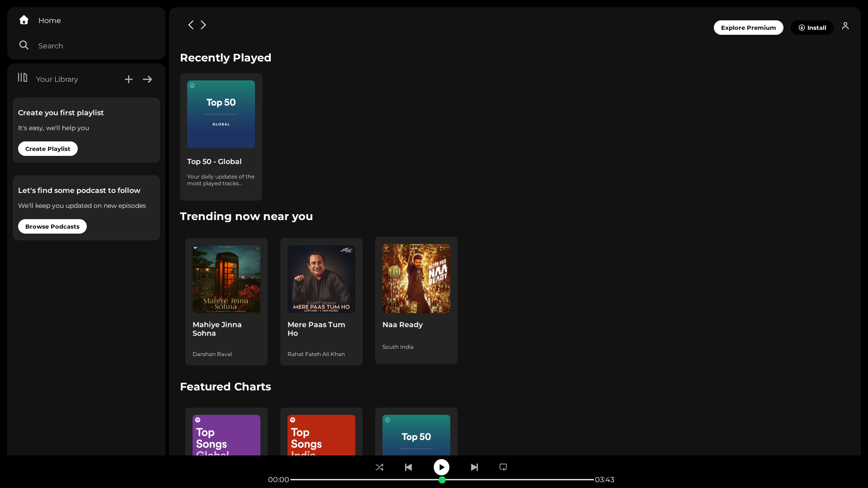Click the Browse Podcasts button
The image size is (868, 488).
(52, 226)
